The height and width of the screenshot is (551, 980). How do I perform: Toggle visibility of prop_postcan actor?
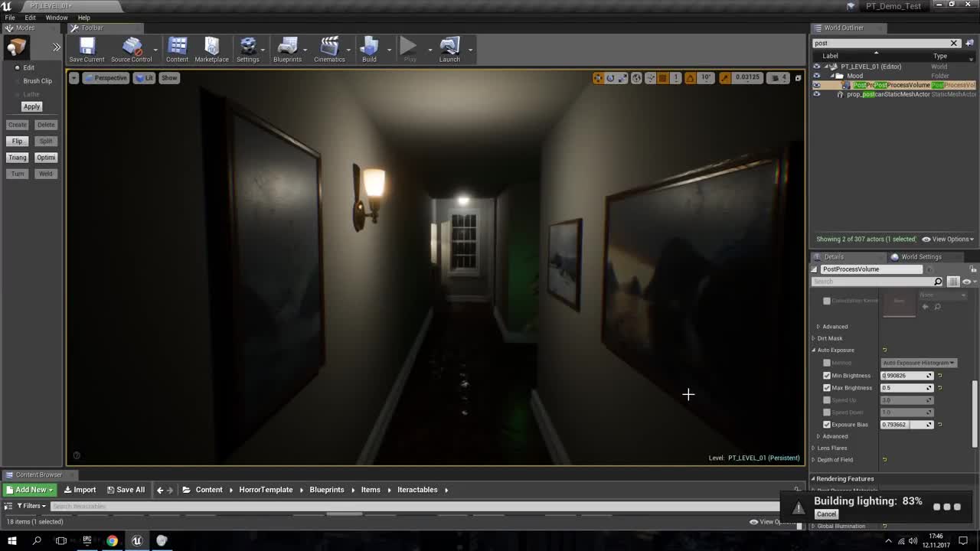[816, 94]
